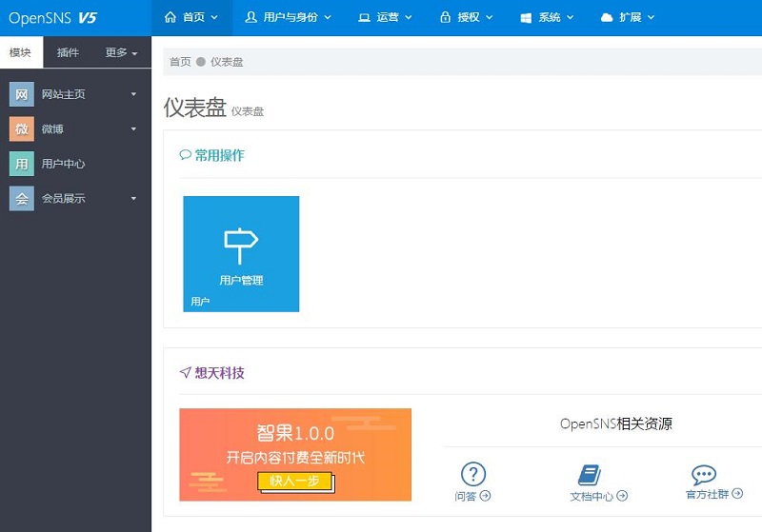Select the 模块 tab
The height and width of the screenshot is (532, 762).
[x=21, y=52]
